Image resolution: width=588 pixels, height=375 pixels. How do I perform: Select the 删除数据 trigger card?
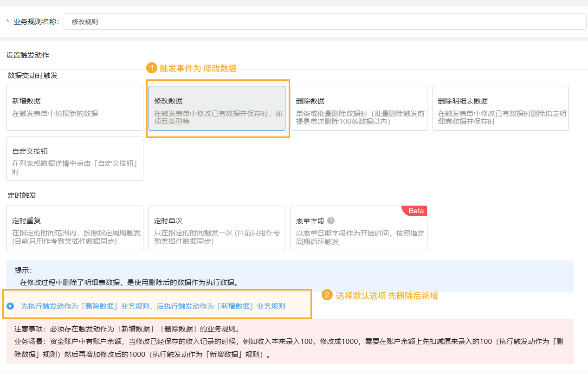(x=359, y=108)
